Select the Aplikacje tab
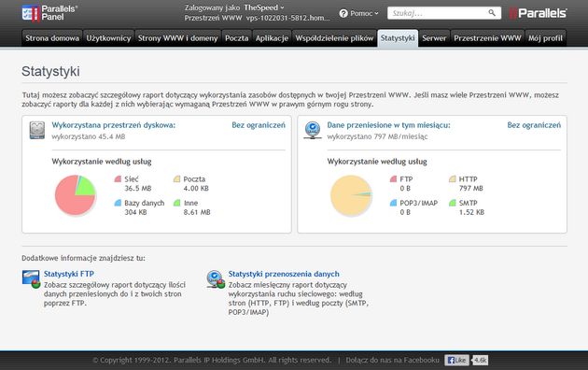Screen dimensions: 588x370 tap(272, 38)
